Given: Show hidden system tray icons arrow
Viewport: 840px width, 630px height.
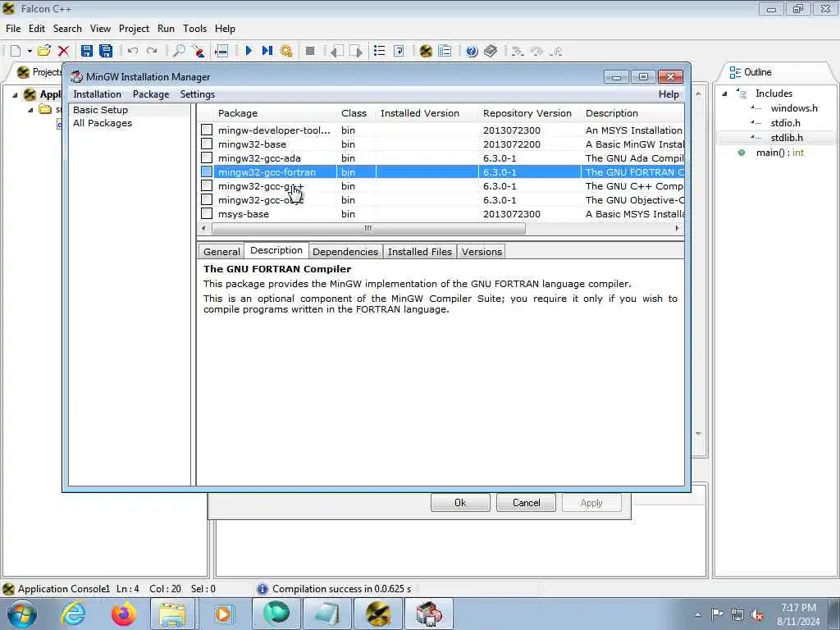Looking at the screenshot, I should pyautogui.click(x=697, y=614).
